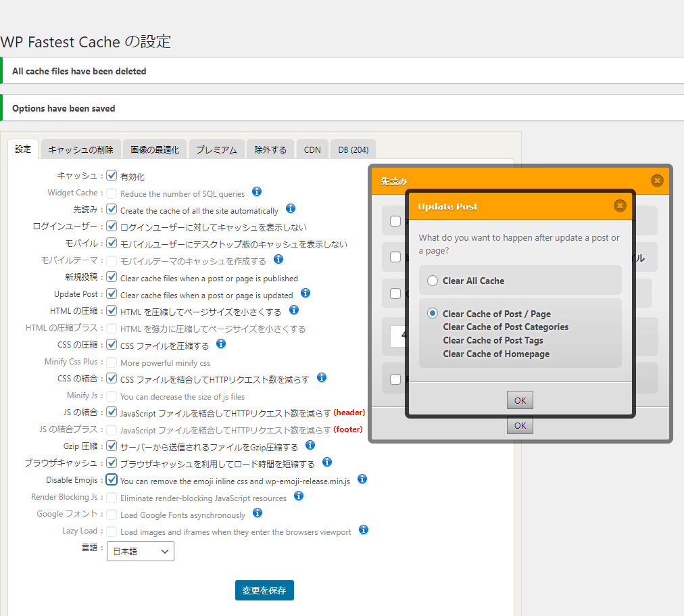684x616 pixels.
Task: Switch to the 除外する tab
Action: click(x=270, y=149)
